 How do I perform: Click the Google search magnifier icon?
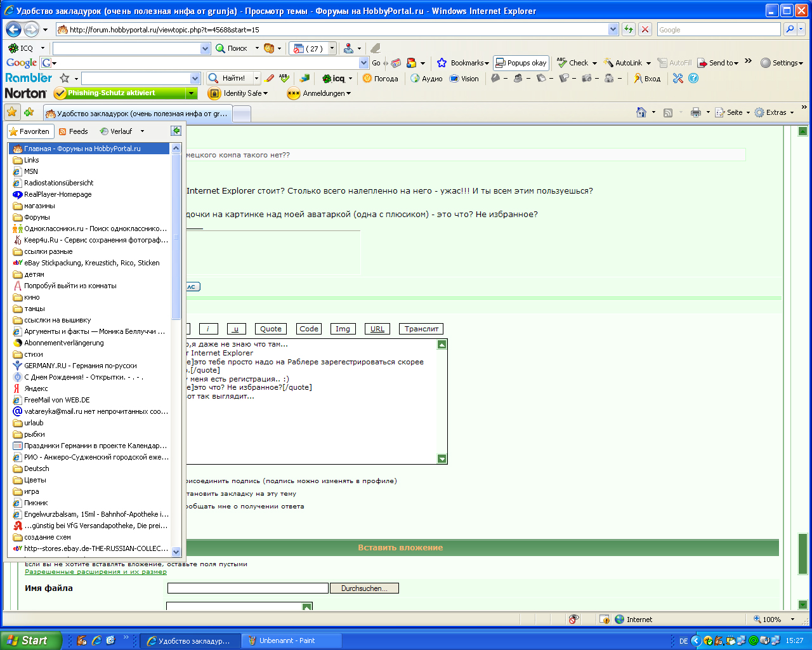(790, 29)
